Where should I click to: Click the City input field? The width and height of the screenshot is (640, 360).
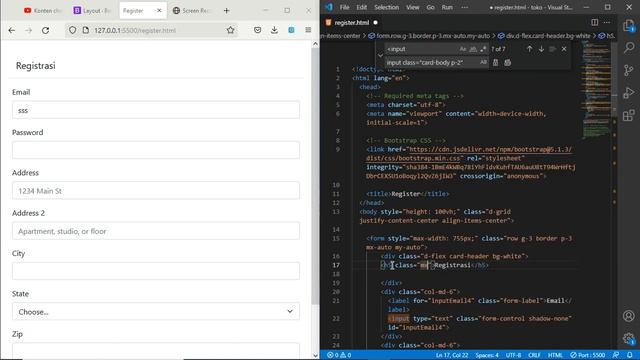click(x=156, y=271)
